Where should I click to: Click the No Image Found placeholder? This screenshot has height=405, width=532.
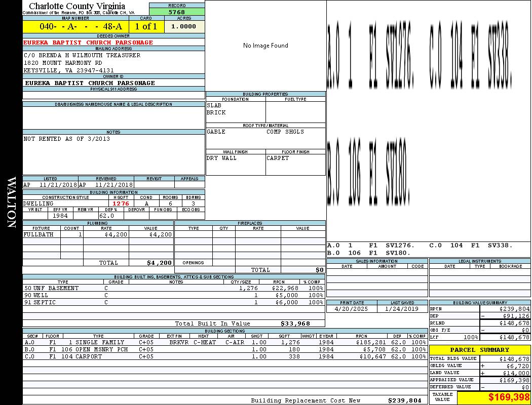[x=265, y=46]
